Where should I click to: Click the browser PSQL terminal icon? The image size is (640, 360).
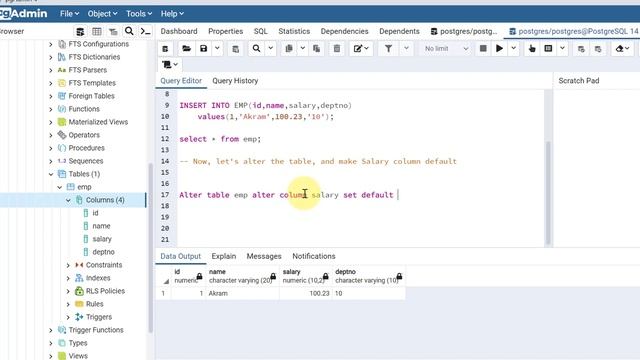[145, 31]
